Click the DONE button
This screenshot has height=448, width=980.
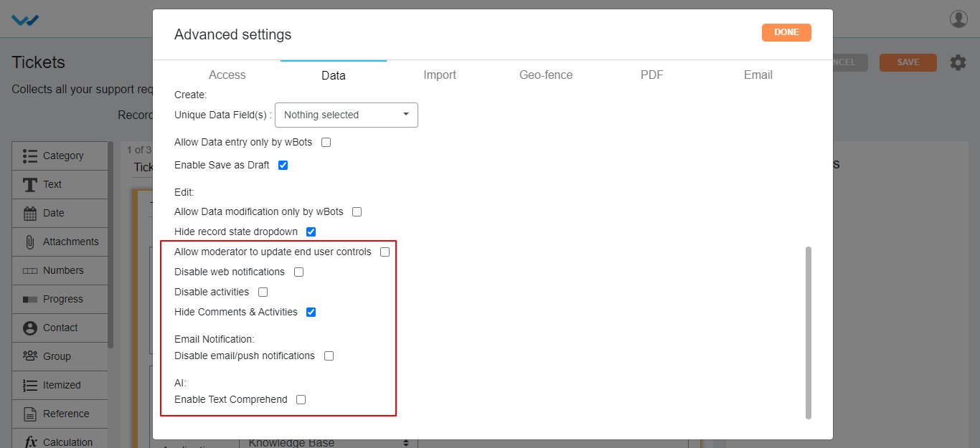(786, 32)
